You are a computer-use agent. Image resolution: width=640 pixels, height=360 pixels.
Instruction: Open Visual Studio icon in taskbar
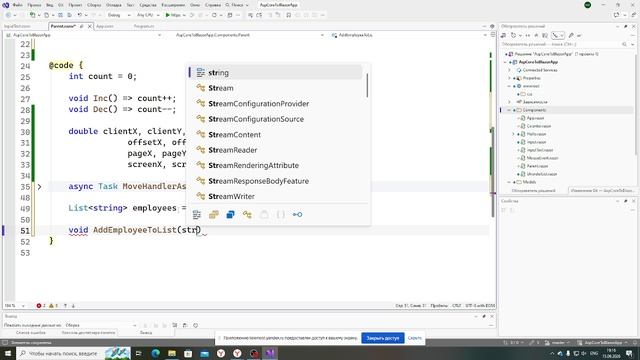[270, 353]
